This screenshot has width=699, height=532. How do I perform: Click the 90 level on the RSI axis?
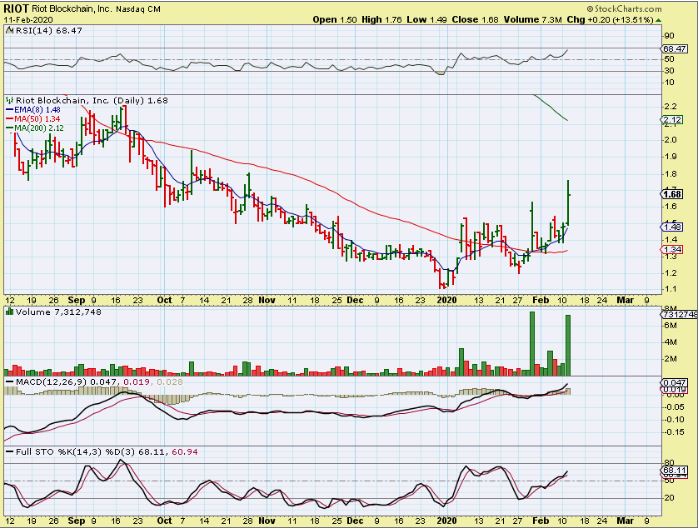(x=669, y=36)
